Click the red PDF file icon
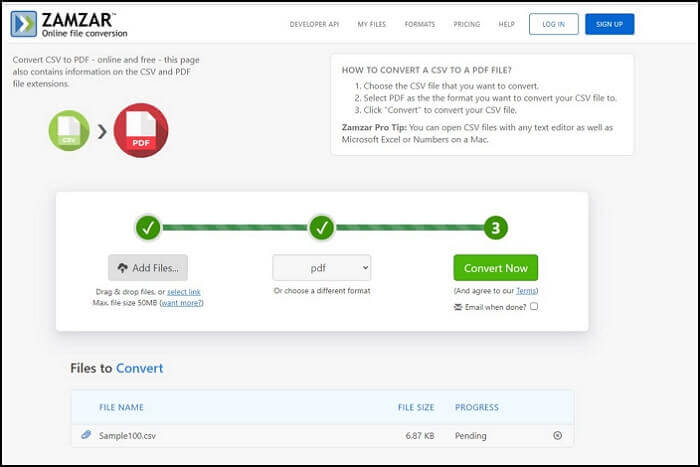 click(x=140, y=131)
